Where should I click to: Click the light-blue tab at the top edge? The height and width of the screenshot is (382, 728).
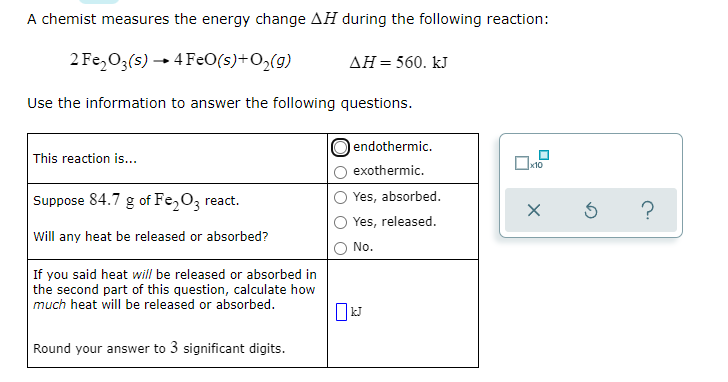99,1
